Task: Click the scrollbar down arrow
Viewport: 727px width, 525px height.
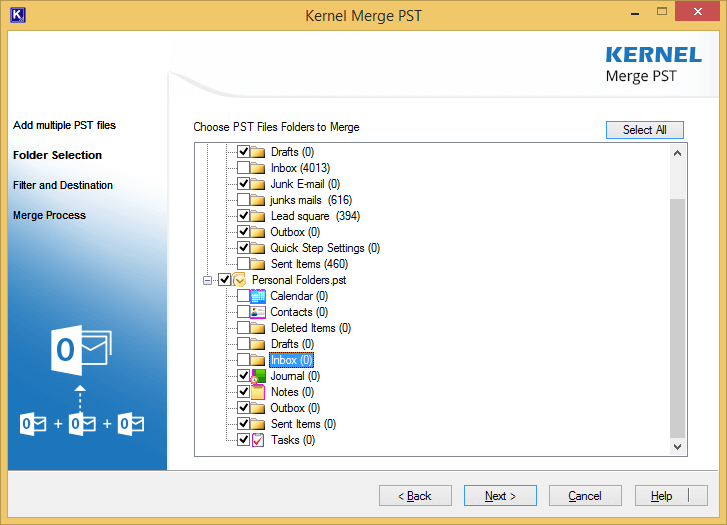Action: (x=677, y=447)
